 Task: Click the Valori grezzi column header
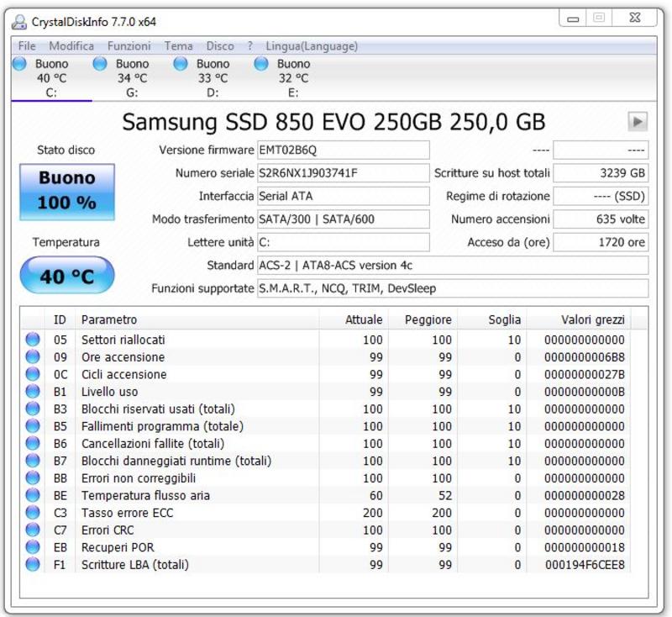(x=579, y=319)
